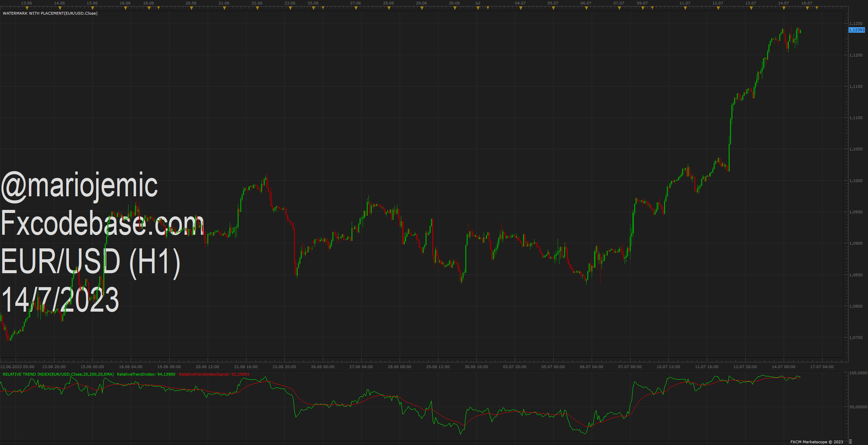This screenshot has height=445, width=868.
Task: Click the WATERMARK WITH PLACEMENT indicator label
Action: tap(50, 13)
